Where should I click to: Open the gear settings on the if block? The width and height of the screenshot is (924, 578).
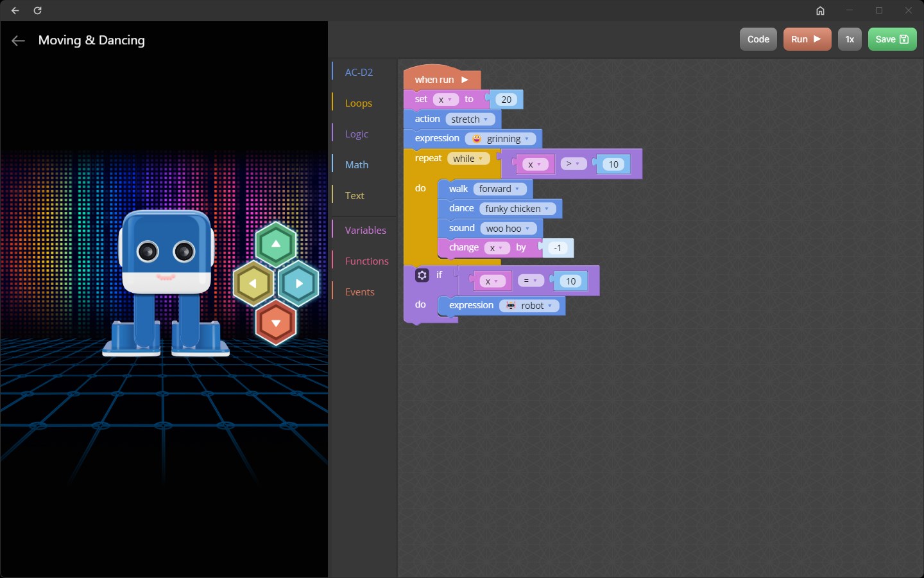(422, 275)
